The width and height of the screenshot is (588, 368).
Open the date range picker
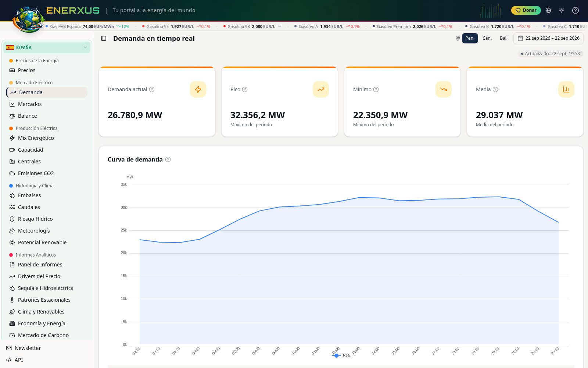click(x=548, y=38)
